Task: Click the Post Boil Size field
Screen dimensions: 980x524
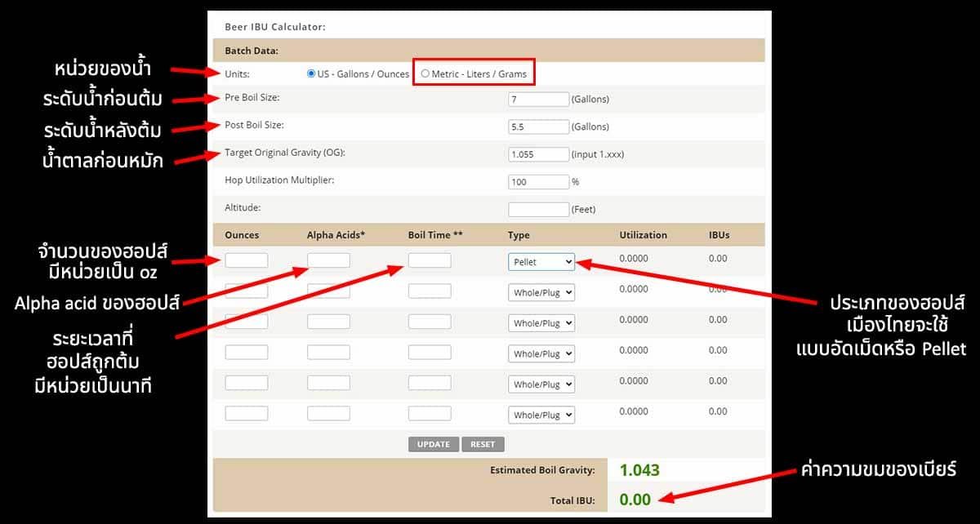Action: click(x=538, y=127)
